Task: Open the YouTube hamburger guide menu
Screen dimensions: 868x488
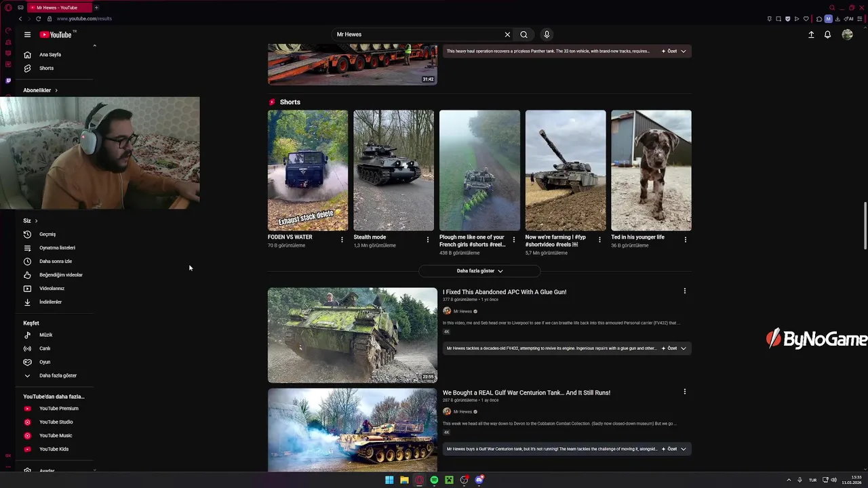Action: pyautogui.click(x=27, y=35)
